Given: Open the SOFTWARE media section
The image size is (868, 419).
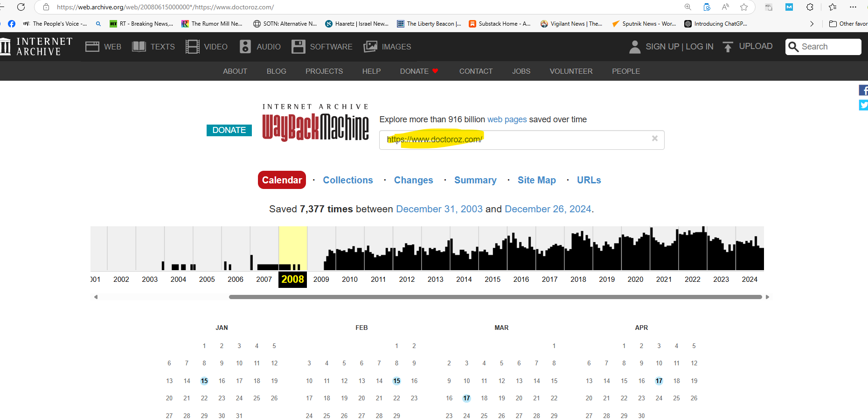Looking at the screenshot, I should (322, 47).
